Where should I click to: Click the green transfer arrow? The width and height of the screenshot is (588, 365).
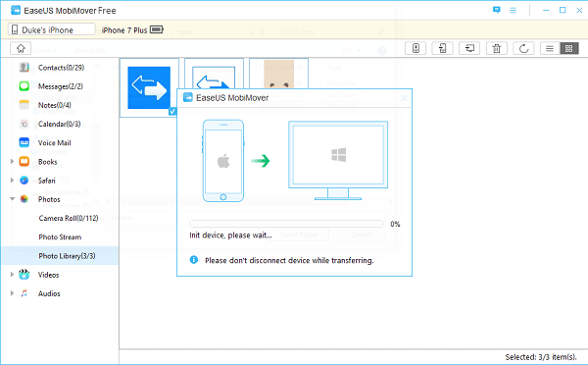pos(261,161)
